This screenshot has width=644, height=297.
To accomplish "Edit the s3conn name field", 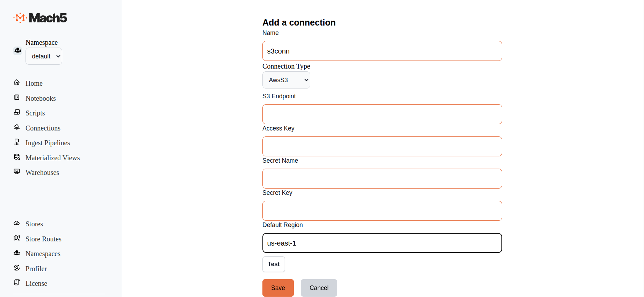I will click(382, 51).
